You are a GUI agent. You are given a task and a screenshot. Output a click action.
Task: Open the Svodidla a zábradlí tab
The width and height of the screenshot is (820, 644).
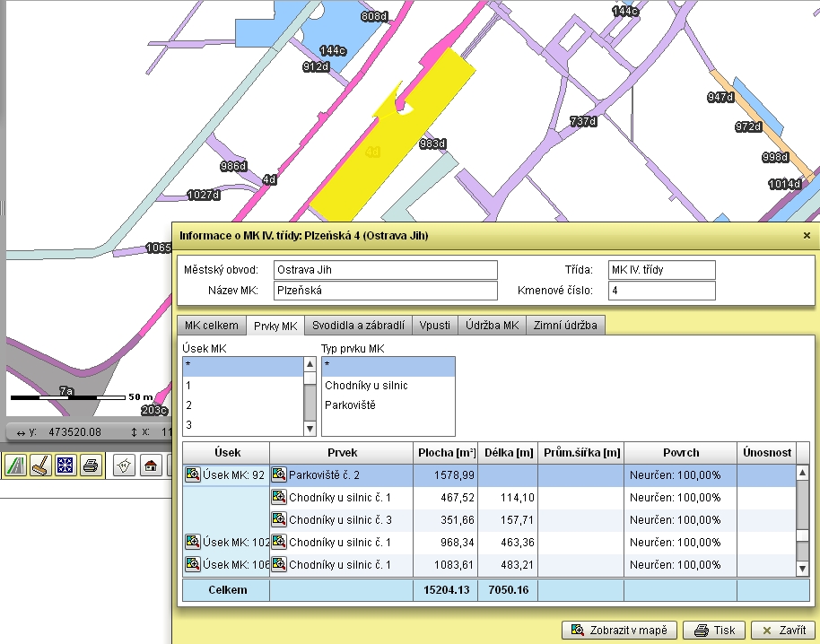tap(358, 325)
